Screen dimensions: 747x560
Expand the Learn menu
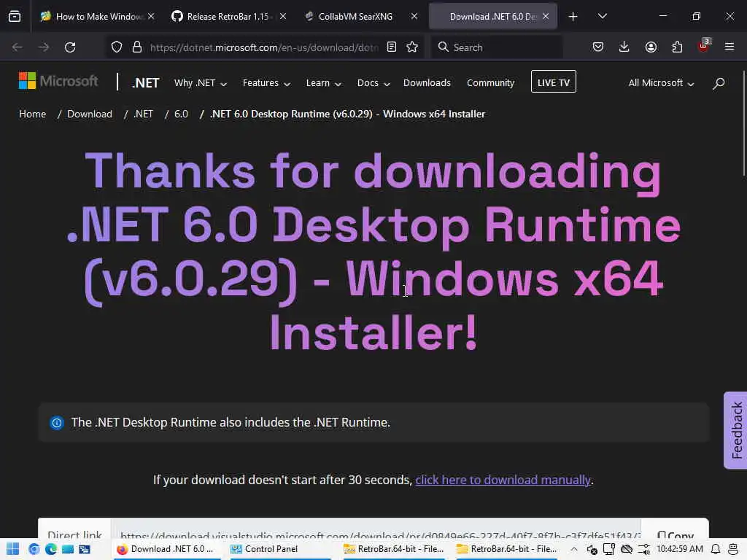click(323, 83)
